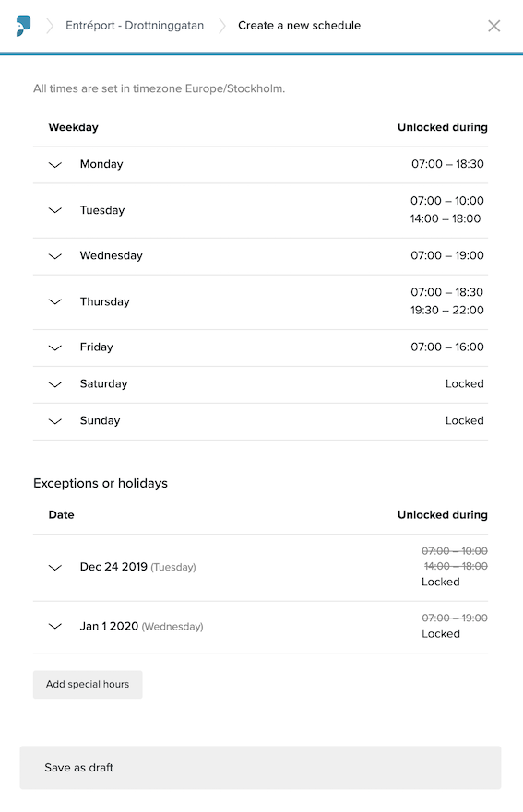
Task: Expand the Friday row chevron
Action: point(55,347)
